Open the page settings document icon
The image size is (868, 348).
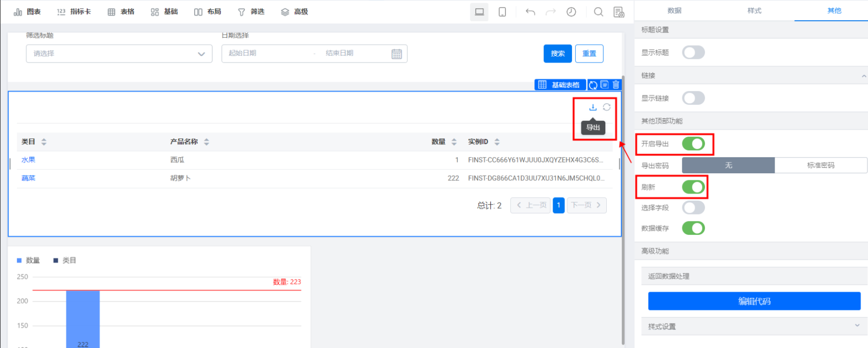tap(619, 12)
